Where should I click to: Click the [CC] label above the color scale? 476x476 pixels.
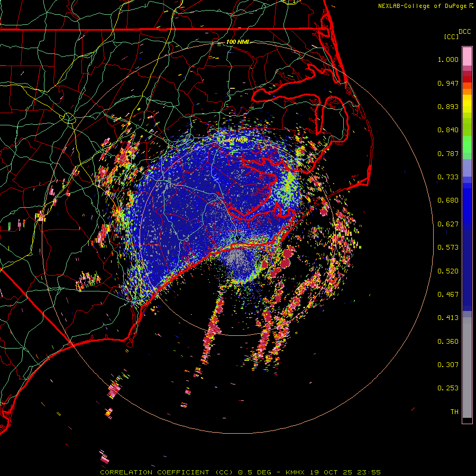(x=451, y=36)
